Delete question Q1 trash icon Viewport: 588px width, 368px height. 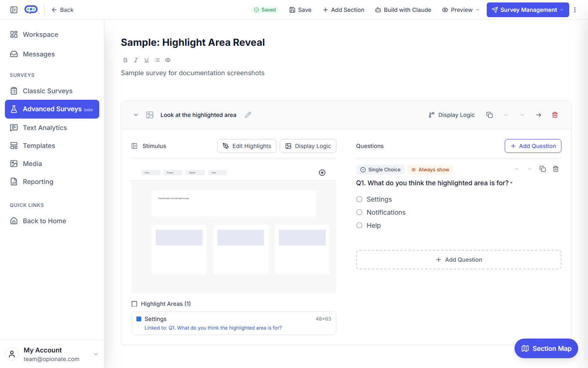tap(556, 169)
